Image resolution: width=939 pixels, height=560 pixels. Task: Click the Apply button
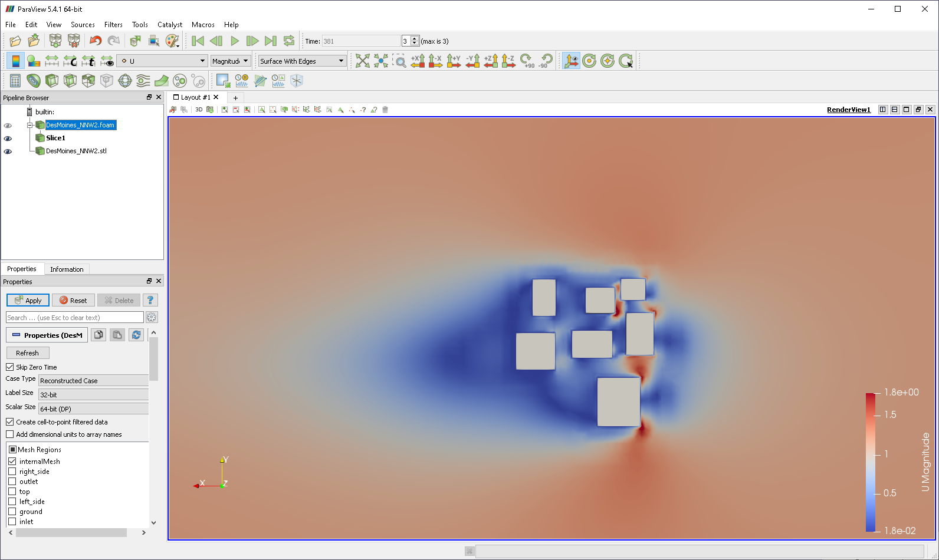[28, 300]
